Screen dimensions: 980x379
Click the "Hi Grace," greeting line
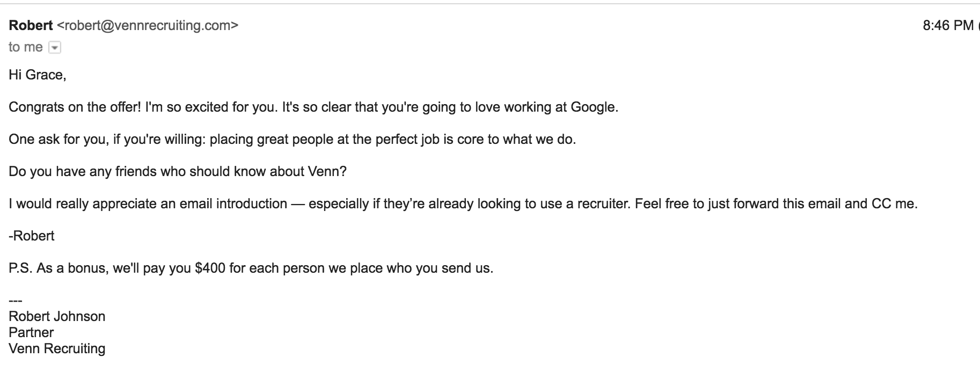38,75
